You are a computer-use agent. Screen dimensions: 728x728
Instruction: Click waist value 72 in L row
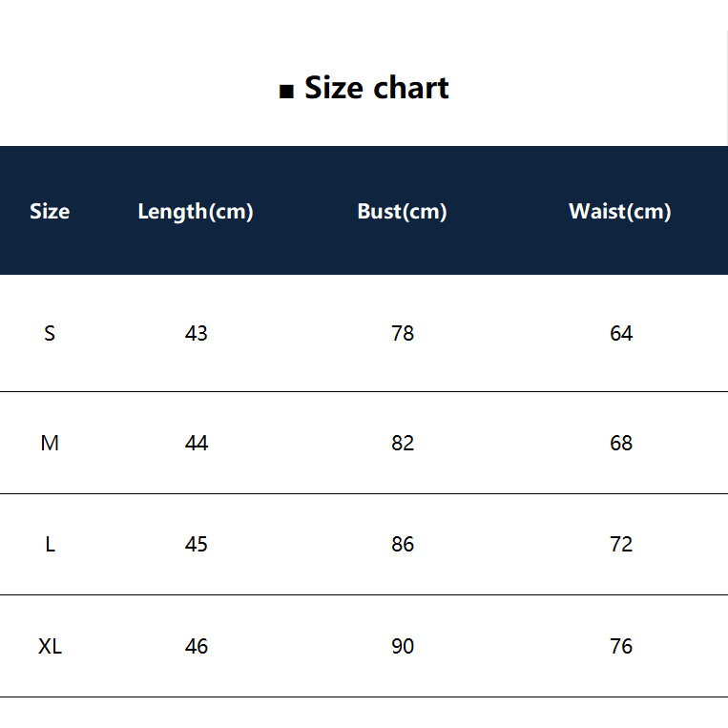(621, 544)
